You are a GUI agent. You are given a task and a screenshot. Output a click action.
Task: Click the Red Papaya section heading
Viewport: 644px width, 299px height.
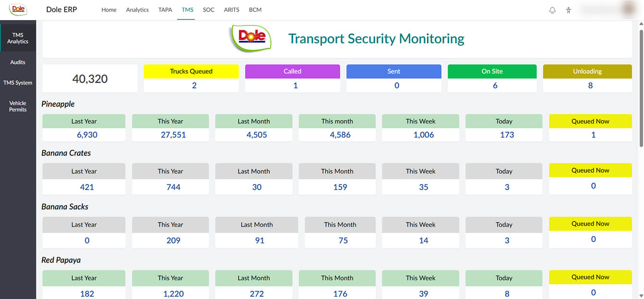(61, 260)
